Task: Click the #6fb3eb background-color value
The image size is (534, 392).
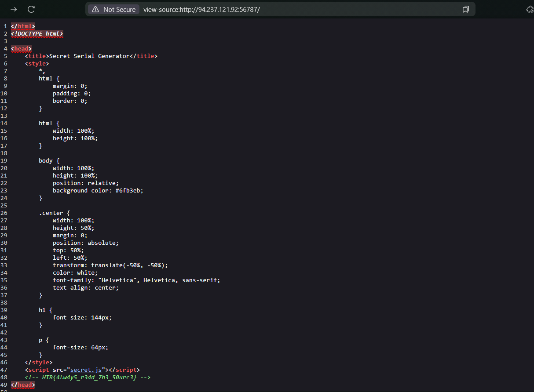Action: 129,190
